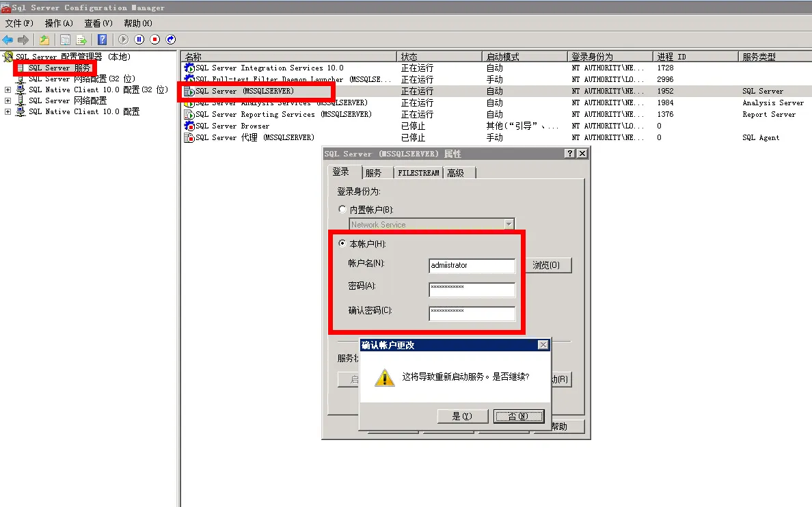Click the properties dialog help question-mark button
The width and height of the screenshot is (812, 507).
pyautogui.click(x=569, y=153)
